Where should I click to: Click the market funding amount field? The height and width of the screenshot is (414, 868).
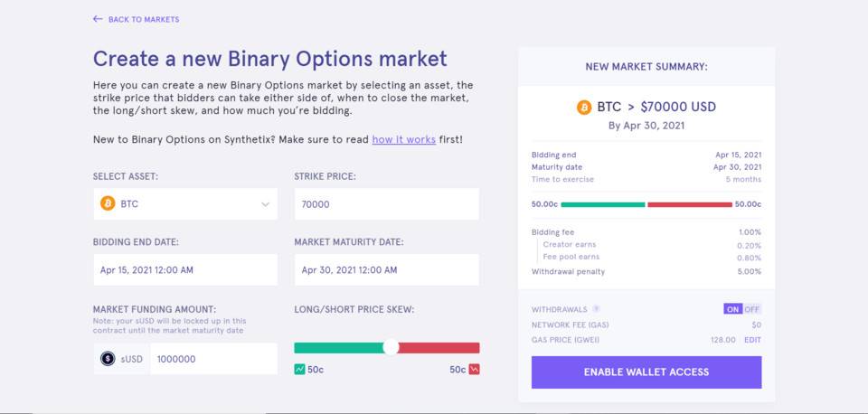(x=213, y=359)
